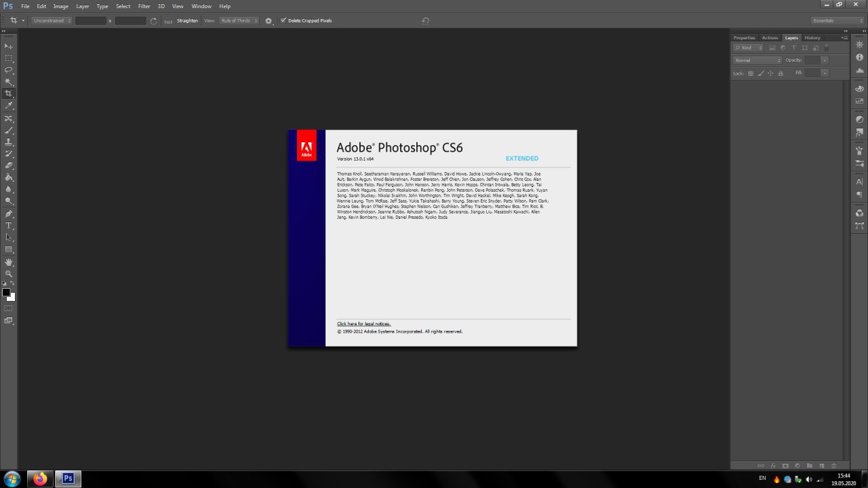Select the Path Selection tool
This screenshot has height=488, width=868.
[x=9, y=237]
